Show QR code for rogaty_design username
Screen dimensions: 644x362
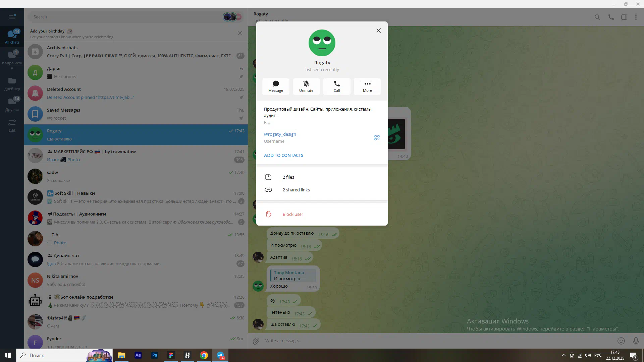point(377,138)
